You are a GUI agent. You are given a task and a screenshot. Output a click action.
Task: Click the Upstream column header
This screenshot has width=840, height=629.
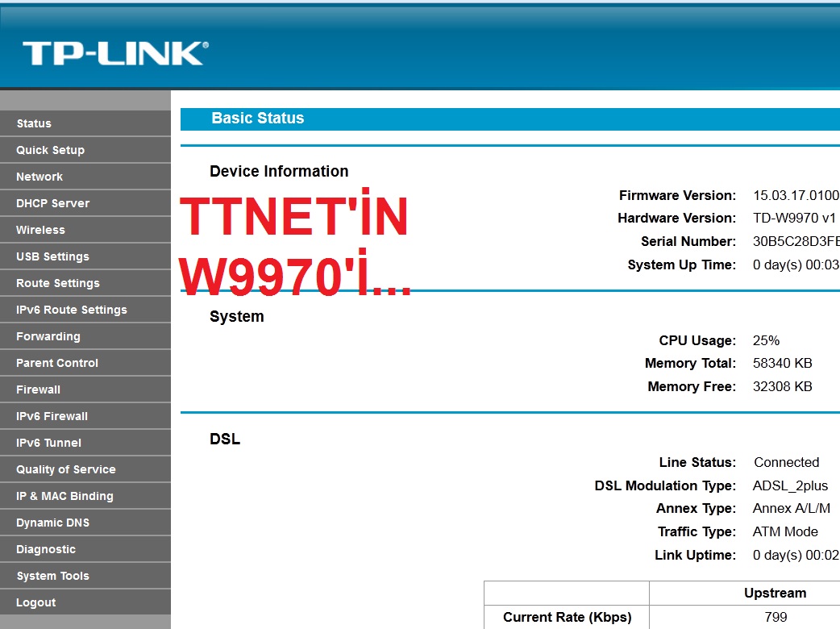(776, 593)
